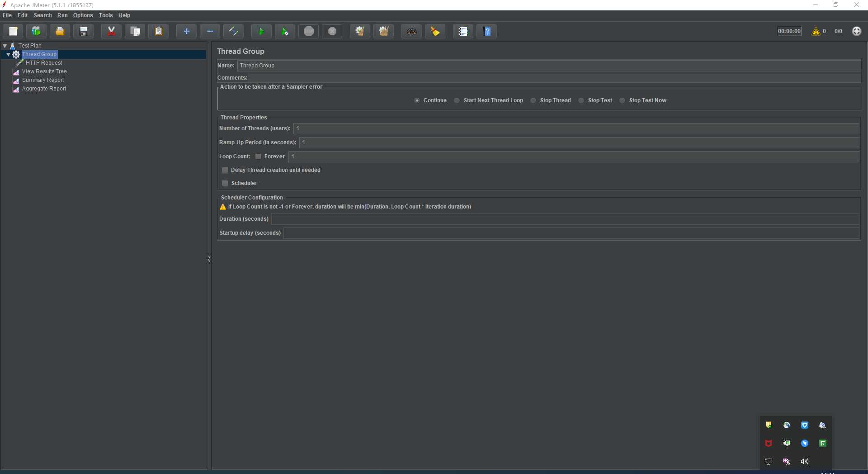Click the Copy toolbar icon

(x=135, y=31)
